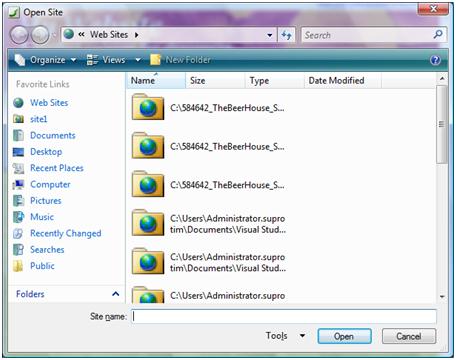Open the Computer favorite link

click(x=50, y=184)
